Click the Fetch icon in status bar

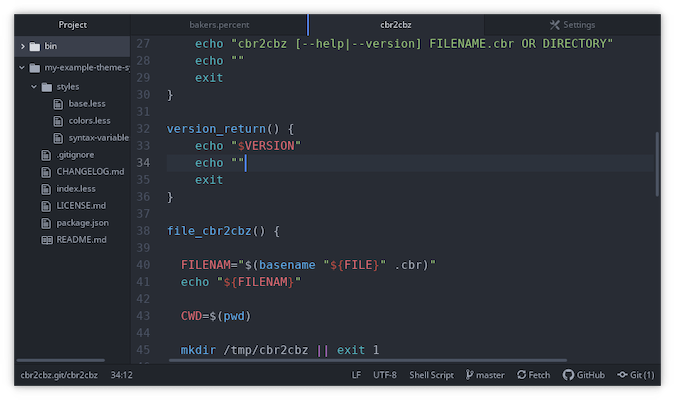pos(520,375)
